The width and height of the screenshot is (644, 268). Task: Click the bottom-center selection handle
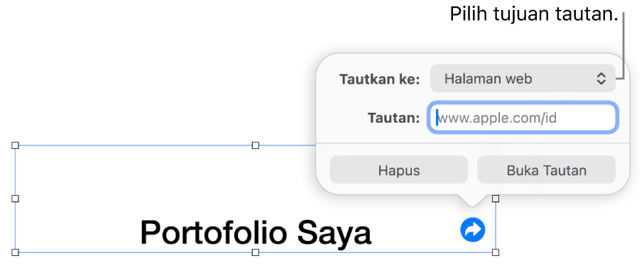pos(256,252)
